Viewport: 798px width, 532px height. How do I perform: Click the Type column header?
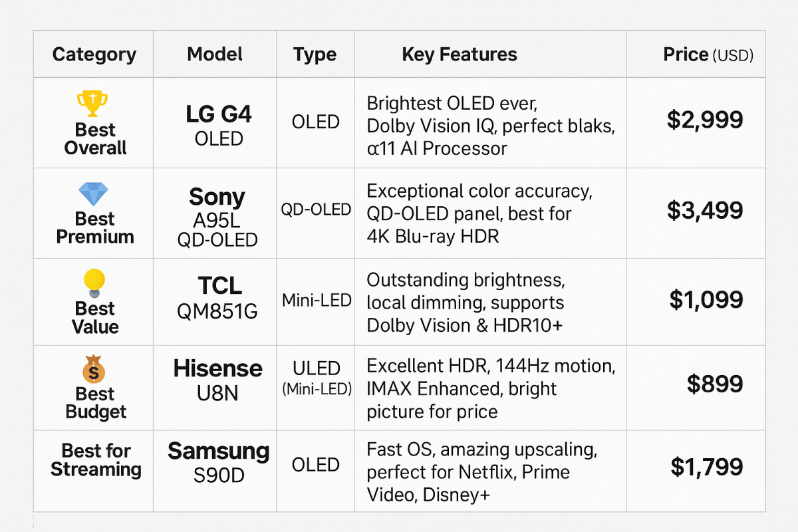pyautogui.click(x=315, y=55)
